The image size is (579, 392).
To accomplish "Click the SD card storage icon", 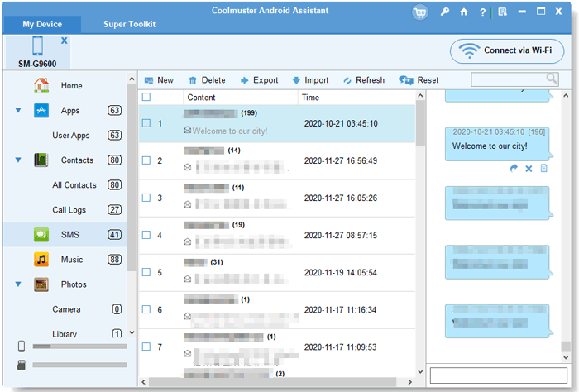I will 22,365.
